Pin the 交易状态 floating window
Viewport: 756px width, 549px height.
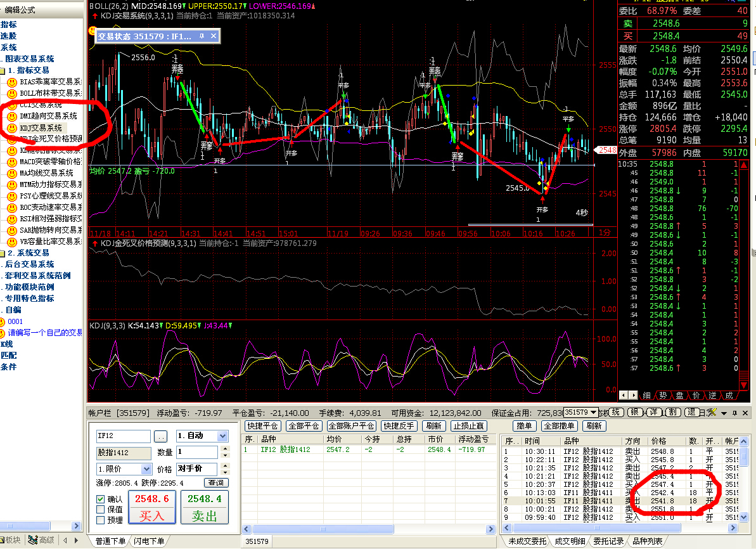pos(202,37)
